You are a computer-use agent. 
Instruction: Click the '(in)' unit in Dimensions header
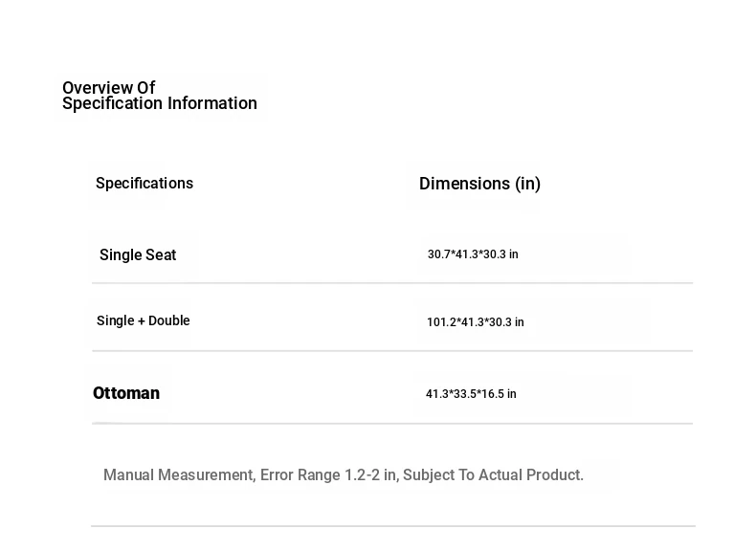tap(528, 184)
